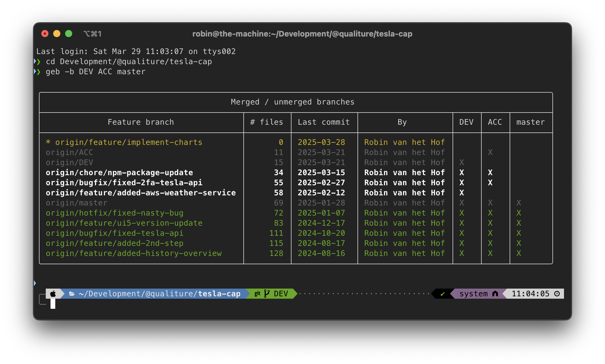Screen dimensions: 605x364
Task: Click the last commit date 2025-03-15
Action: point(321,172)
